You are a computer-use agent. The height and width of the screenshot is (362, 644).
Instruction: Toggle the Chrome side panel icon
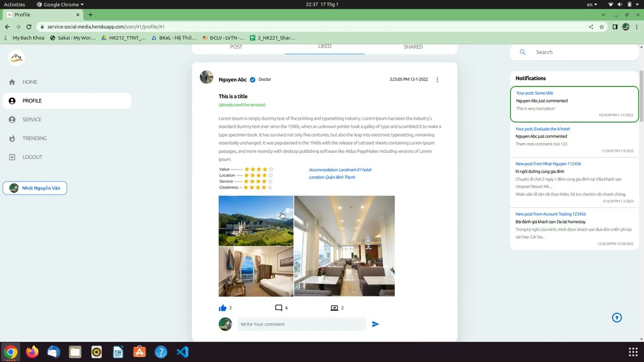point(615,27)
